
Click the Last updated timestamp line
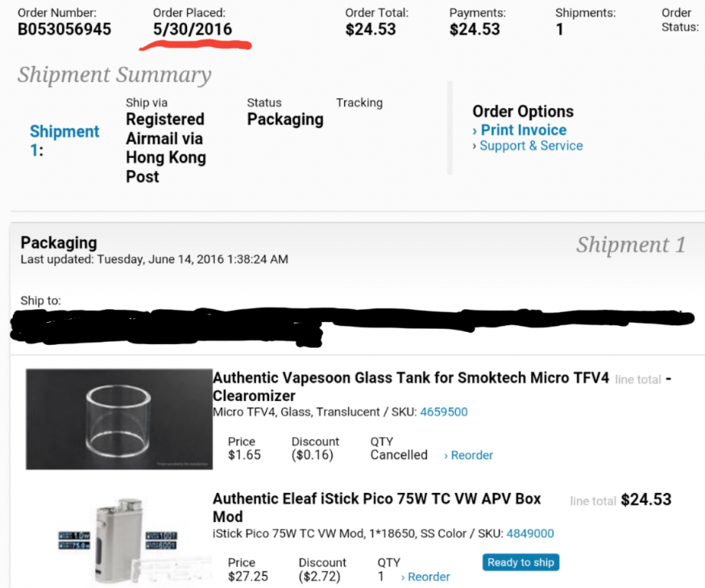(x=154, y=259)
